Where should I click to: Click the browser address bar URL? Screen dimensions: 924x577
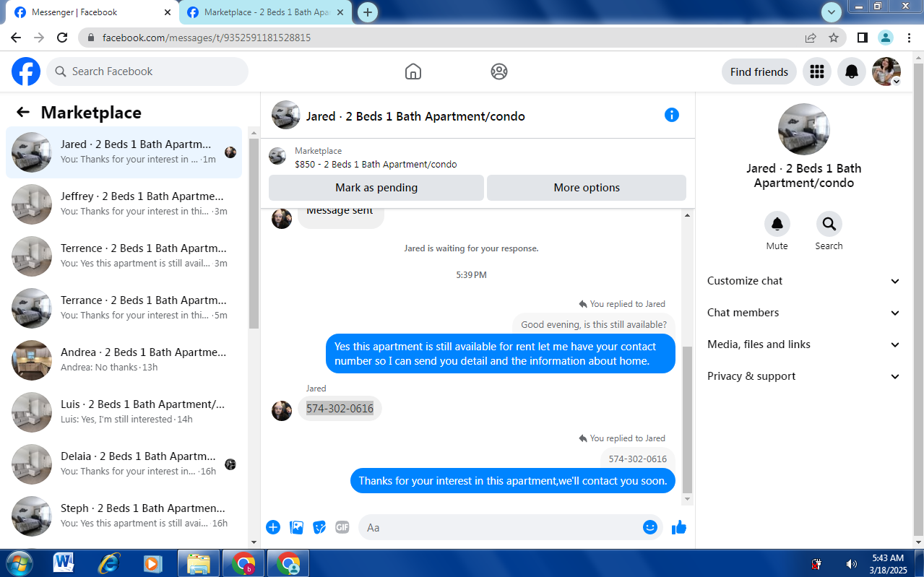[x=207, y=38]
